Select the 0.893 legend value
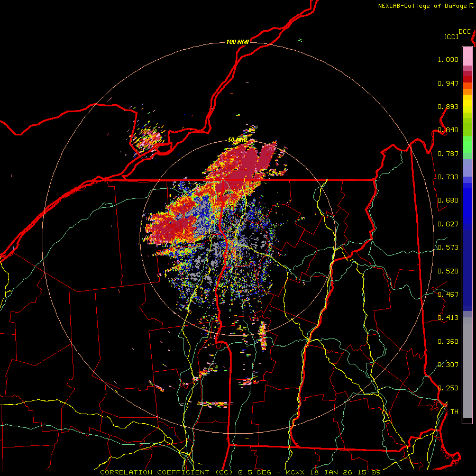Image resolution: width=476 pixels, height=476 pixels. pos(448,106)
